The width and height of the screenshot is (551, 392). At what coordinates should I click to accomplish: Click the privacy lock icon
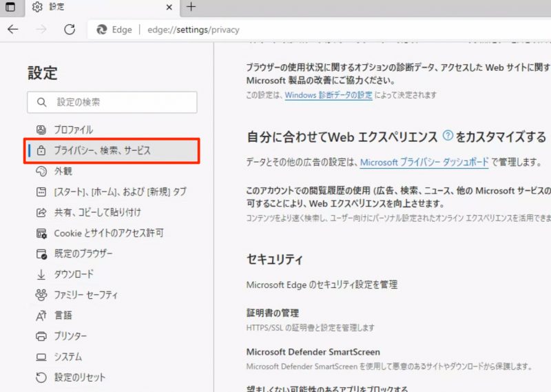pyautogui.click(x=41, y=150)
